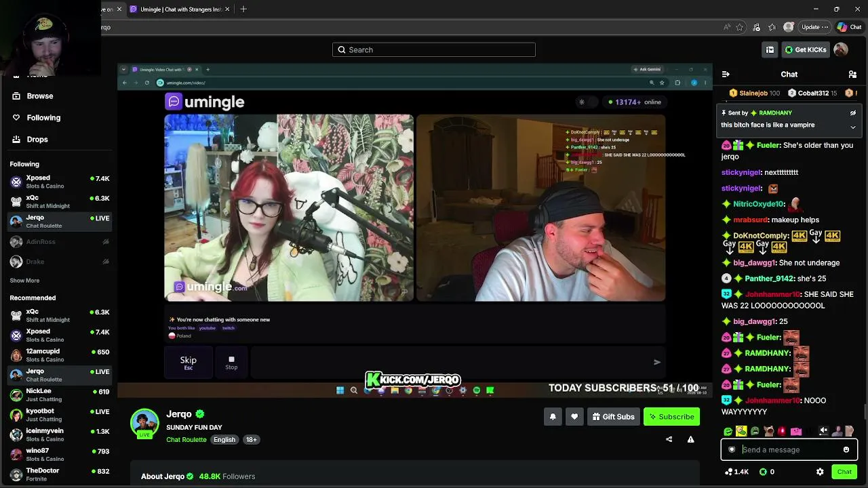This screenshot has height=488, width=868.
Task: Click Jerqo's channel avatar with LIVE badge
Action: point(144,424)
